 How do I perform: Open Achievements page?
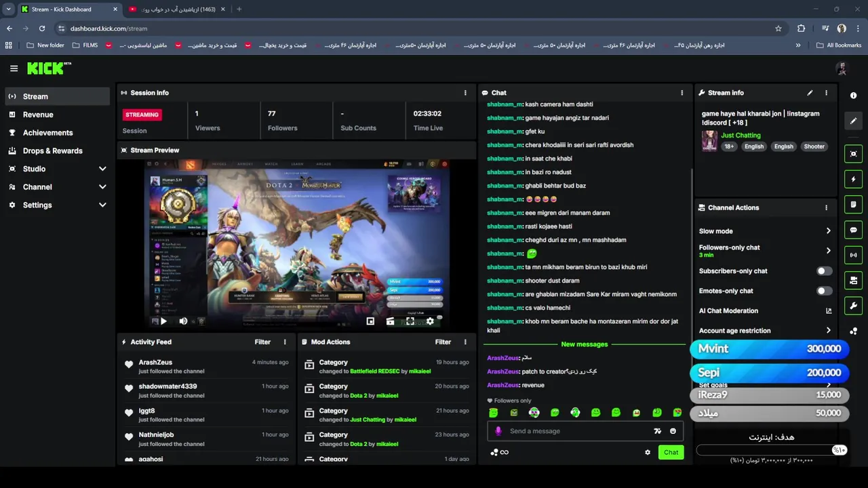point(57,133)
